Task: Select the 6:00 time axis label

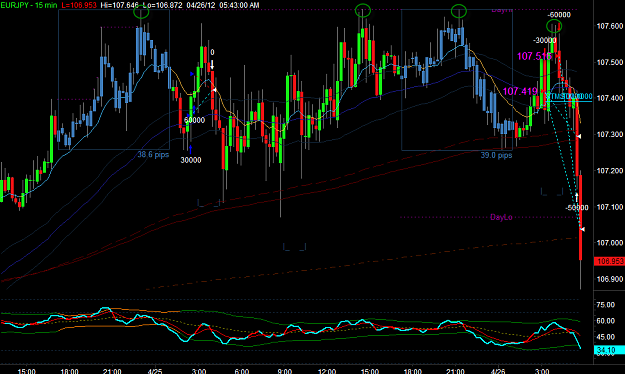Action: 242,371
